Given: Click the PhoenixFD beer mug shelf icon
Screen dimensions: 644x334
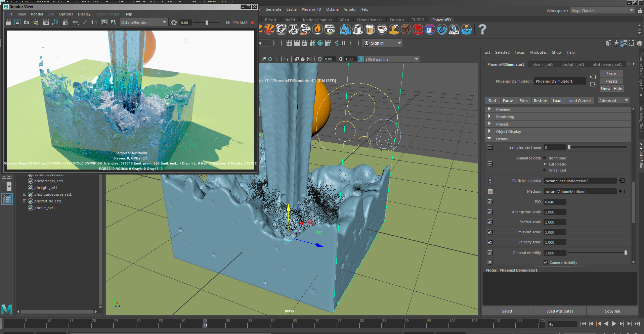Looking at the screenshot, I should (370, 30).
